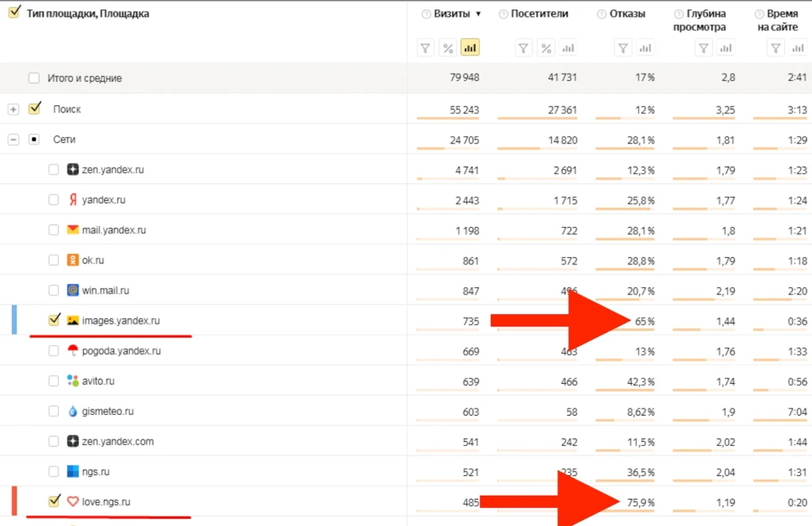The width and height of the screenshot is (812, 526).
Task: Click the pogoda.yandex.ru umbrella icon
Action: [x=72, y=351]
